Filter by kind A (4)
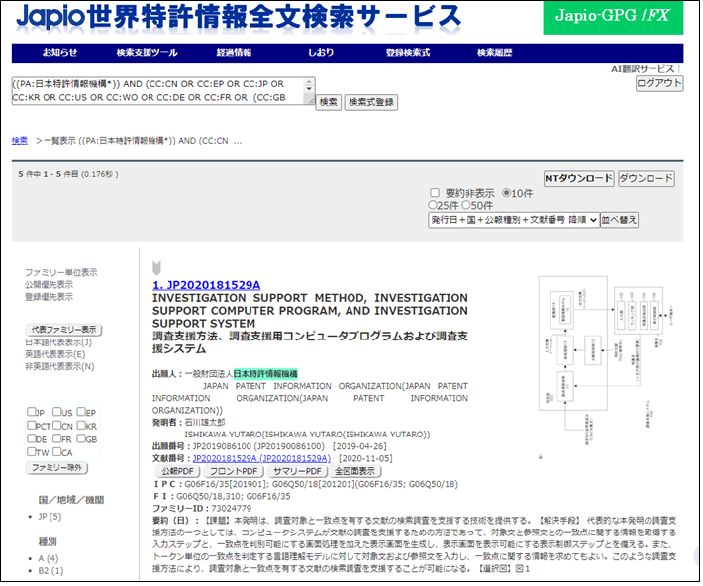703x586 pixels. click(x=49, y=560)
